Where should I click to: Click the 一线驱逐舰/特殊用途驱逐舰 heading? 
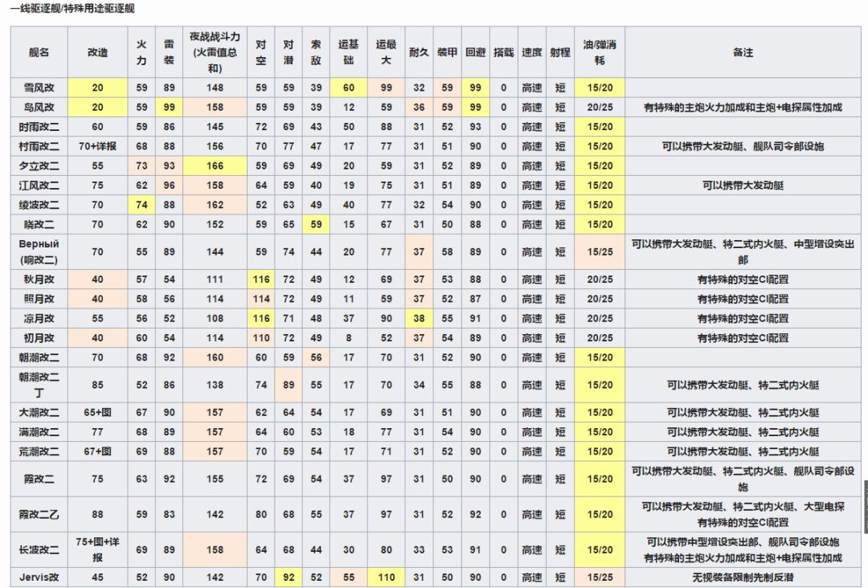point(72,8)
